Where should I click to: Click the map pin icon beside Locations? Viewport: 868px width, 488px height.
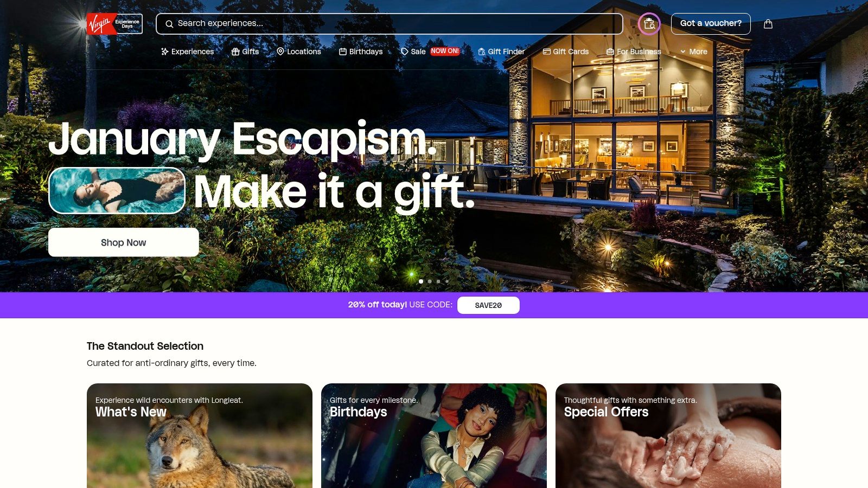280,52
